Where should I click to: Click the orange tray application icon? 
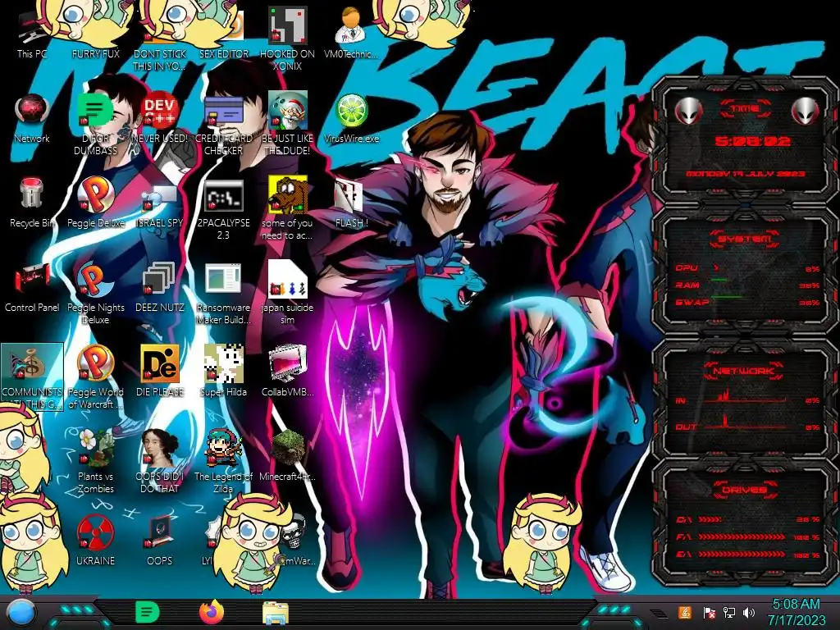click(x=685, y=612)
